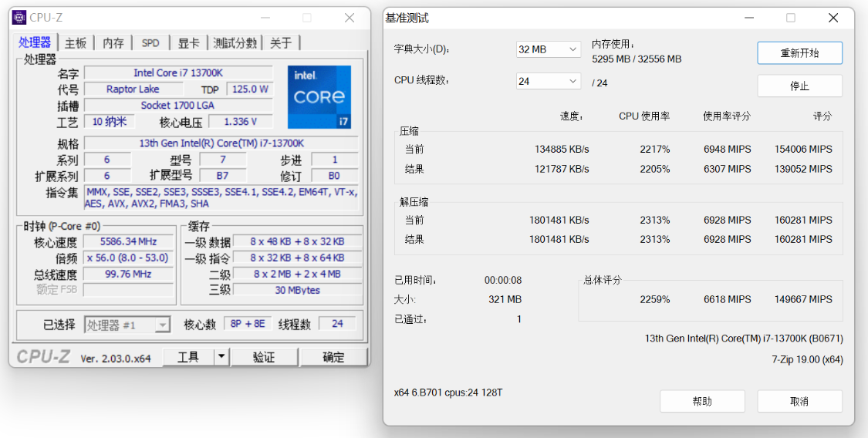Close the 基准测试 benchmark window
Screen dimensions: 868x438
pyautogui.click(x=833, y=18)
